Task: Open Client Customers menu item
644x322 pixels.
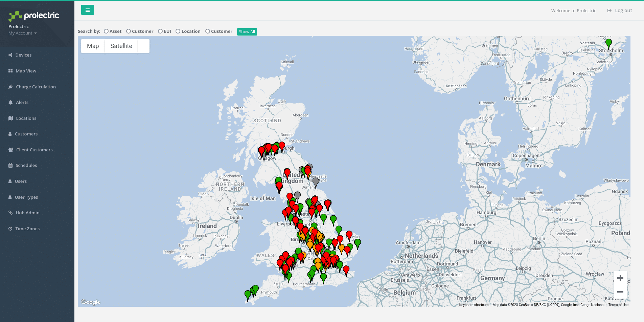Action: pyautogui.click(x=34, y=150)
